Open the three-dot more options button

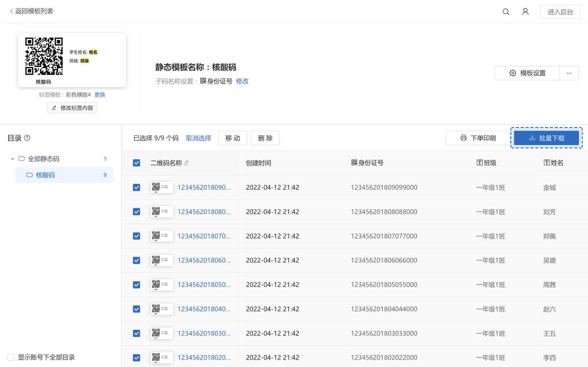(x=569, y=73)
